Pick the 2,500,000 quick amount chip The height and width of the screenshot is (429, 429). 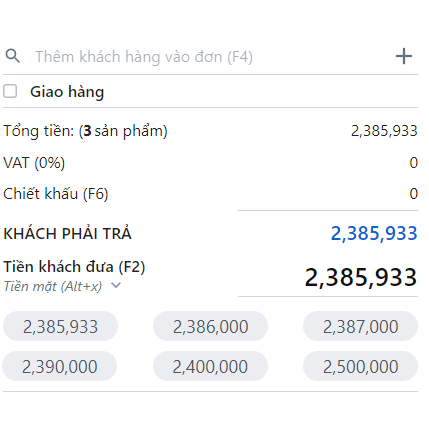[360, 366]
